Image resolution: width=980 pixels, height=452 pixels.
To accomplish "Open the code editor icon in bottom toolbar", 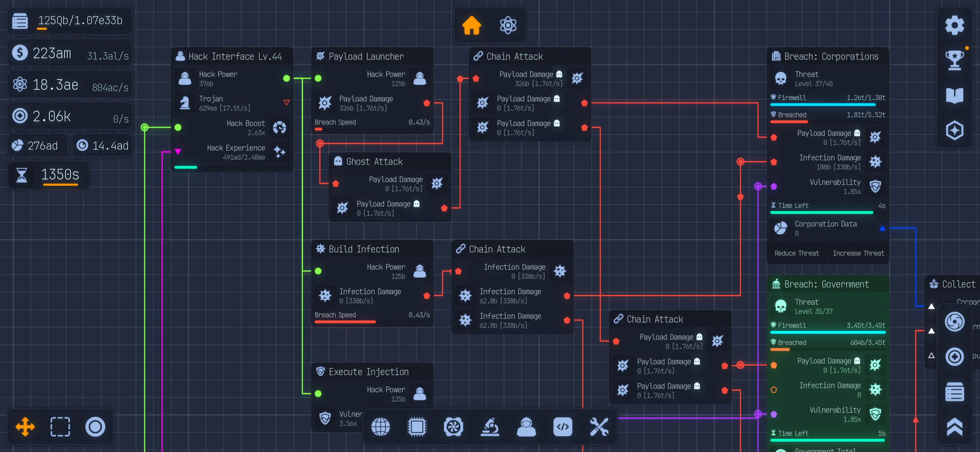I will 563,427.
